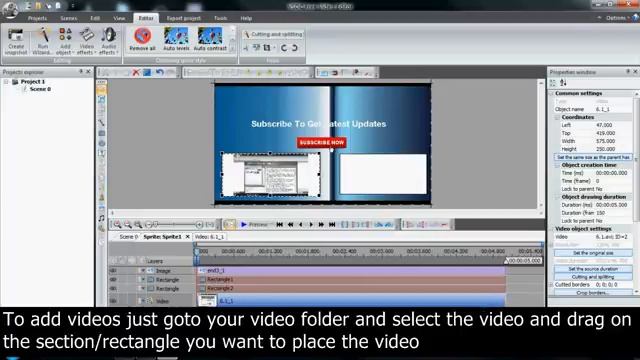Step one frame forward
Image resolution: width=640 pixels, height=360 pixels.
[x=311, y=224]
